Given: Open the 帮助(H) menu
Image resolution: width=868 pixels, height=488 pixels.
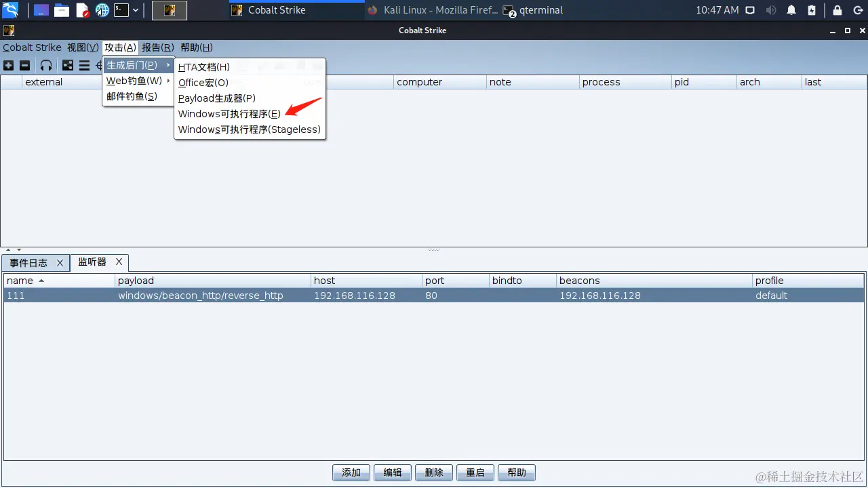Looking at the screenshot, I should (197, 47).
